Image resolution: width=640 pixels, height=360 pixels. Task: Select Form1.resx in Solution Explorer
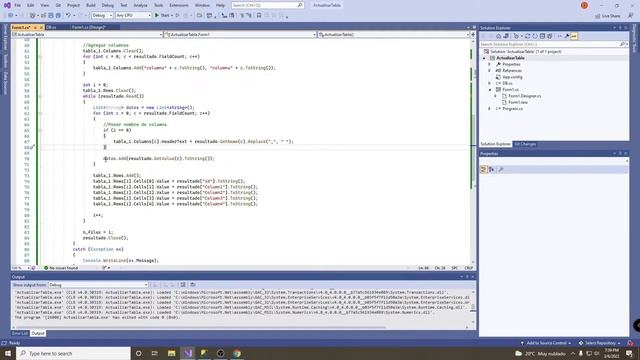(518, 102)
